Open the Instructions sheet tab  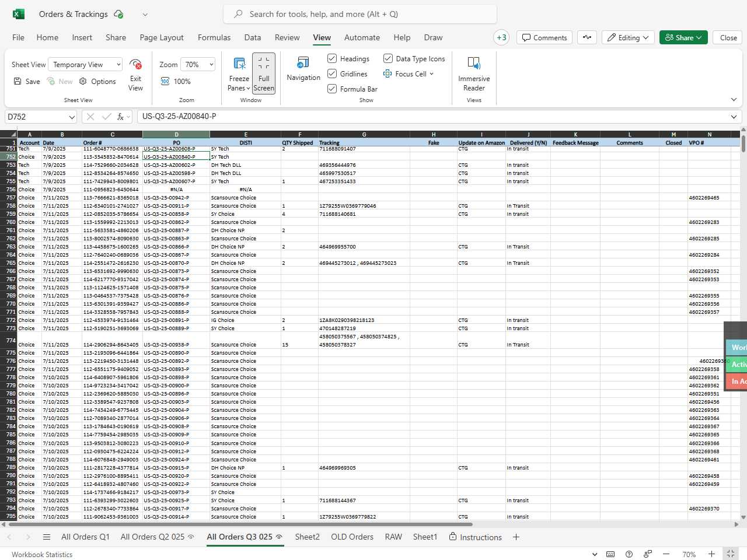[x=475, y=537]
